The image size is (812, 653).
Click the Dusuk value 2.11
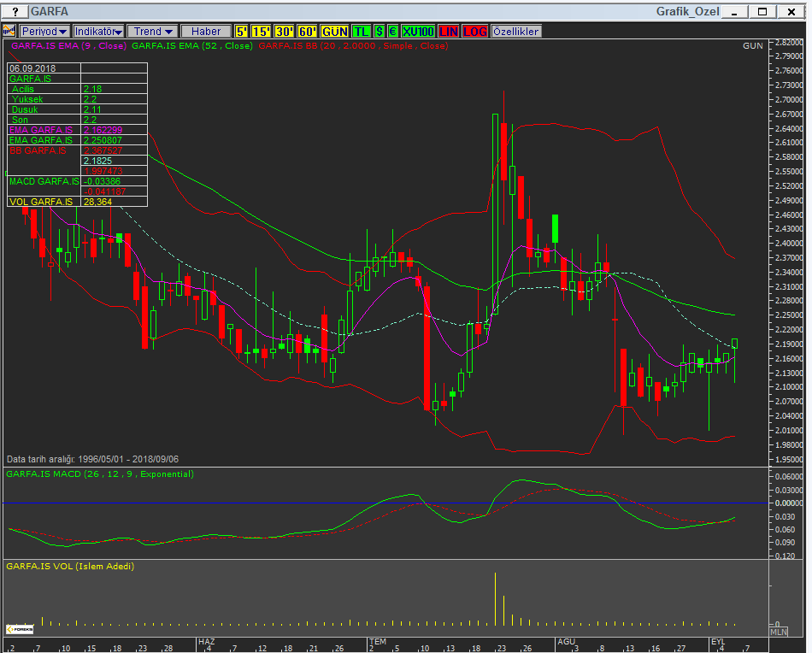(x=114, y=109)
